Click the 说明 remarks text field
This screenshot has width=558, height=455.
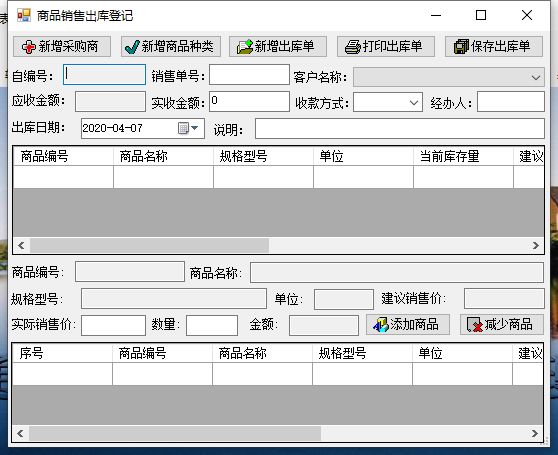pyautogui.click(x=400, y=129)
